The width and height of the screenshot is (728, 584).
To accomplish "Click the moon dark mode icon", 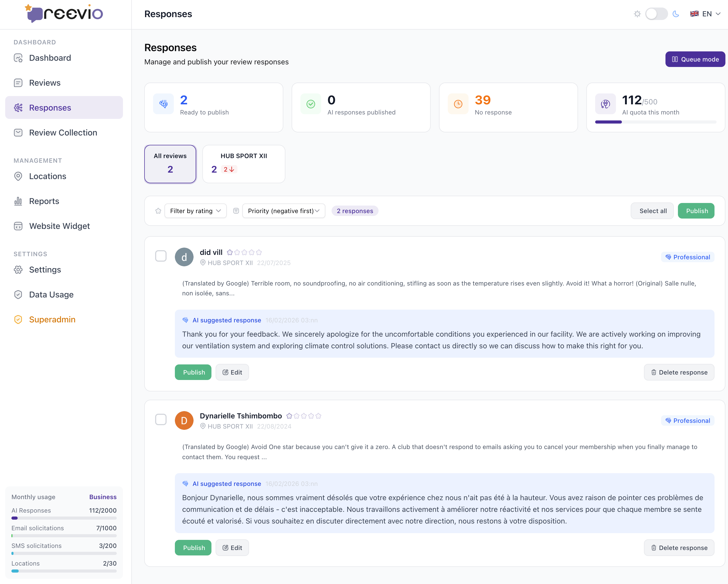I will [676, 14].
